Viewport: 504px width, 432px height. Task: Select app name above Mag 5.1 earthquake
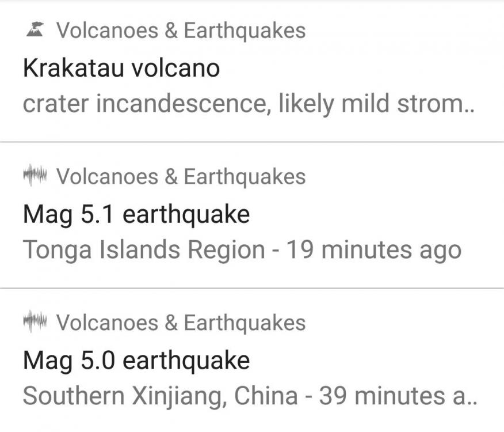181,176
